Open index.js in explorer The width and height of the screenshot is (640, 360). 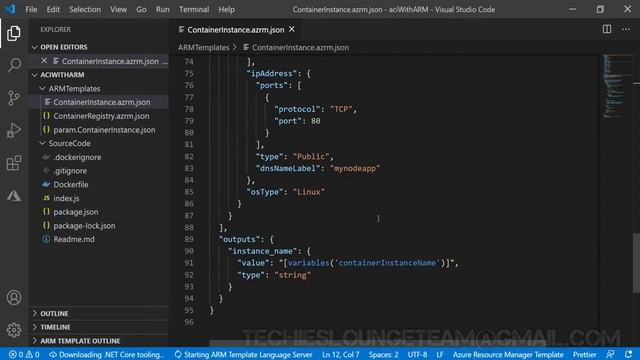[99, 198]
